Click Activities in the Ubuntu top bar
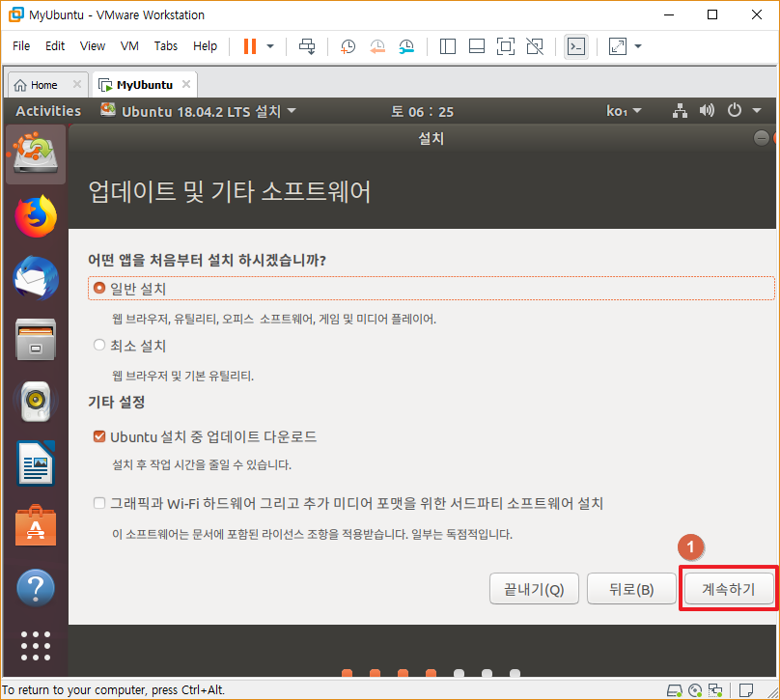 48,111
